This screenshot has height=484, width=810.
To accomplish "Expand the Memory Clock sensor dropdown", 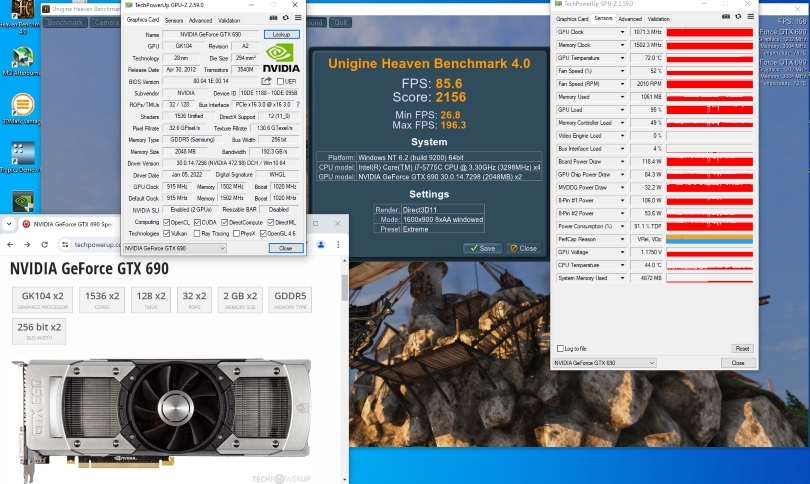I will point(622,45).
